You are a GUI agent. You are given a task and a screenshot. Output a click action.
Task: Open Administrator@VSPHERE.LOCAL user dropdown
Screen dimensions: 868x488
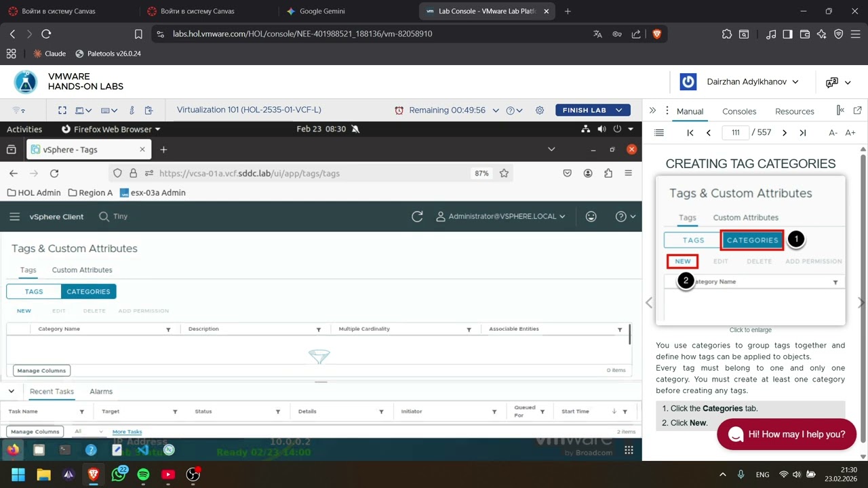pyautogui.click(x=500, y=216)
